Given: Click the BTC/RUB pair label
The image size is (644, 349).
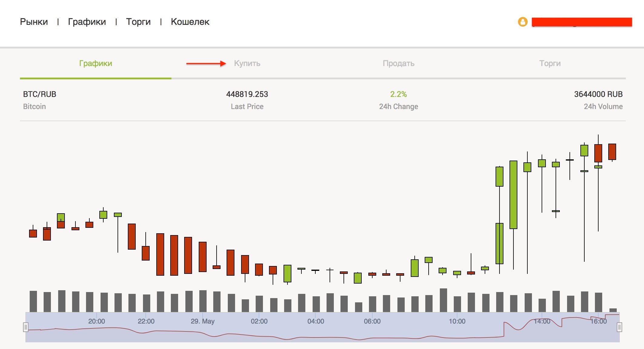Looking at the screenshot, I should pos(40,94).
